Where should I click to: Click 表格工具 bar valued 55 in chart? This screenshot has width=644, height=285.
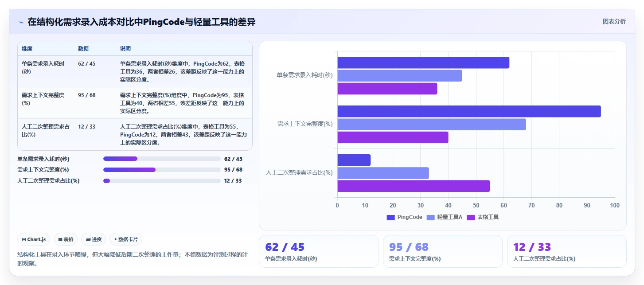[414, 186]
